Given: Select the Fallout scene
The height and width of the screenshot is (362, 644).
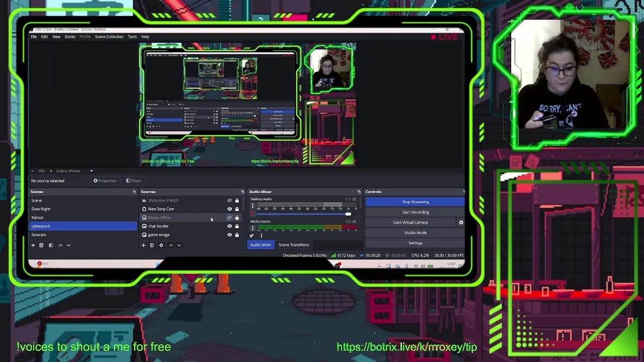Looking at the screenshot, I should [x=83, y=218].
